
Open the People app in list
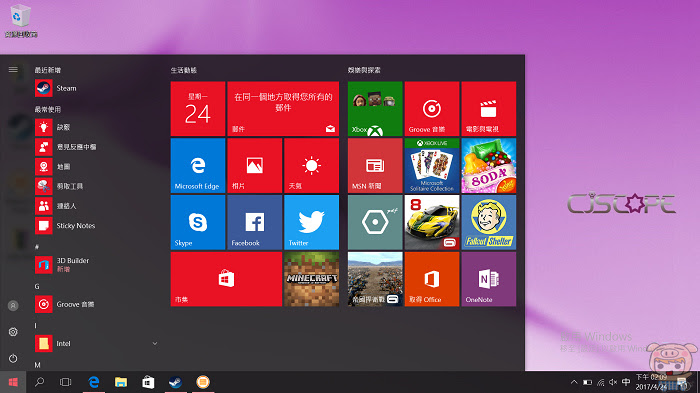pyautogui.click(x=96, y=206)
